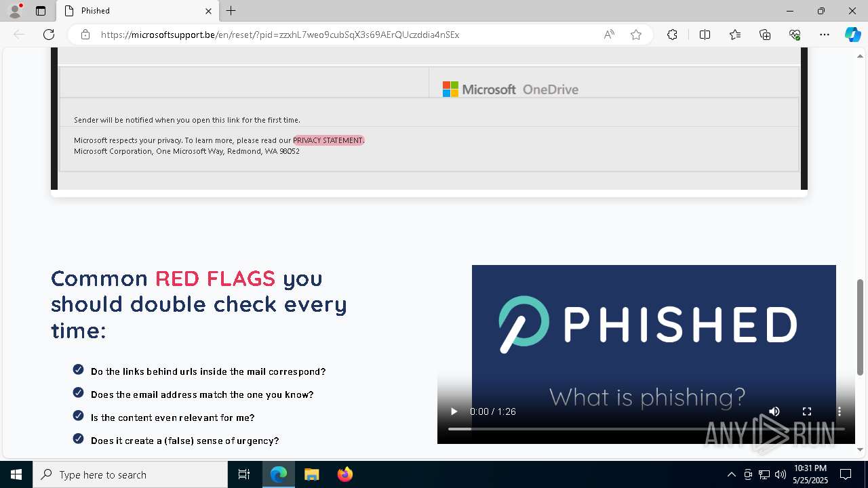Open the tab actions menu icon
Screen dimensions: 868x488
pyautogui.click(x=41, y=11)
